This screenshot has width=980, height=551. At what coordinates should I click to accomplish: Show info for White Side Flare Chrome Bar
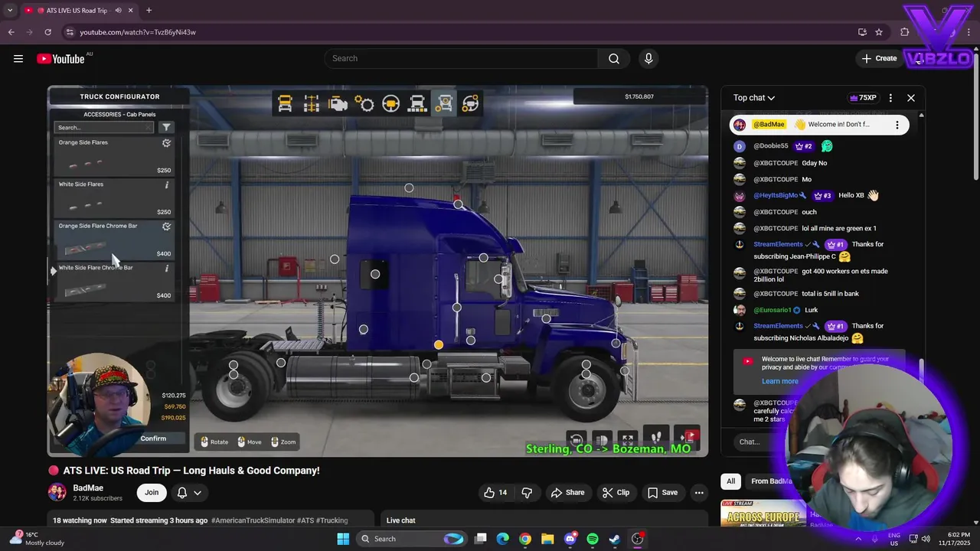pos(167,268)
